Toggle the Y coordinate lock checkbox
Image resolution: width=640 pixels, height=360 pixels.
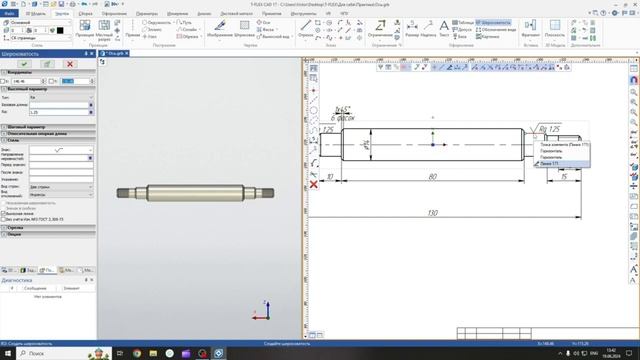pyautogui.click(x=51, y=81)
